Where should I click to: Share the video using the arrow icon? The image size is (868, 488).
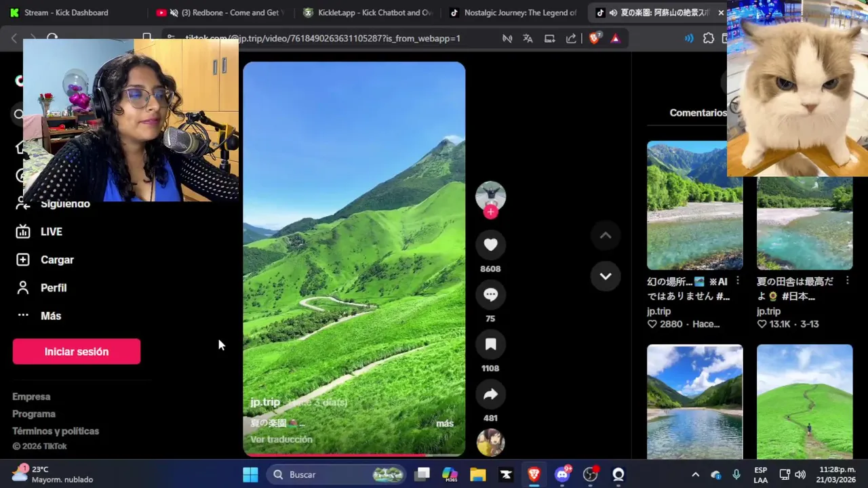pos(490,394)
